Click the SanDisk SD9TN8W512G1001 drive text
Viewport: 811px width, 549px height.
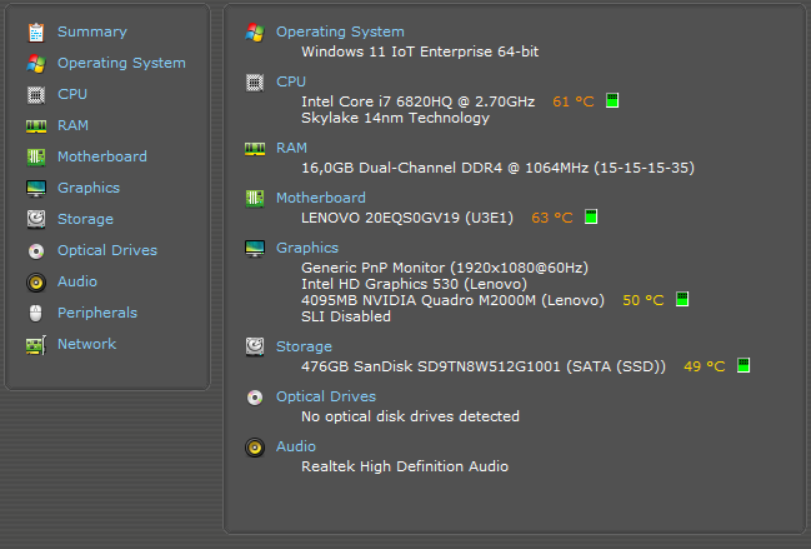click(484, 367)
